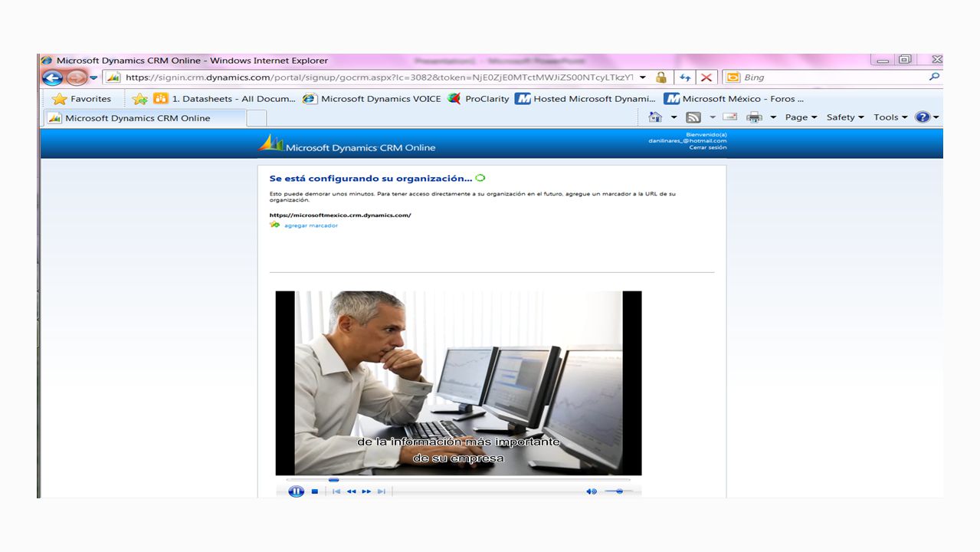Expand the feeds dropdown arrow
This screenshot has width=980, height=552.
coord(713,117)
